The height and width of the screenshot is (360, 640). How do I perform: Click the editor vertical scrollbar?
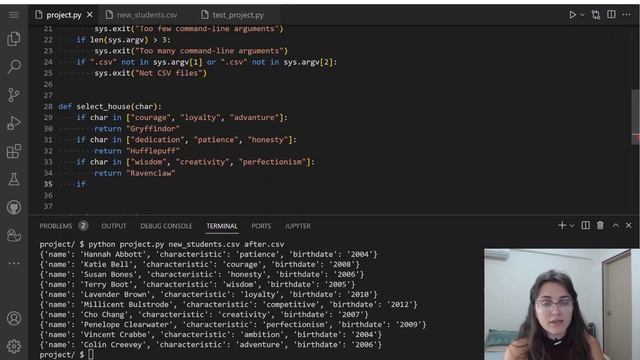tap(636, 116)
